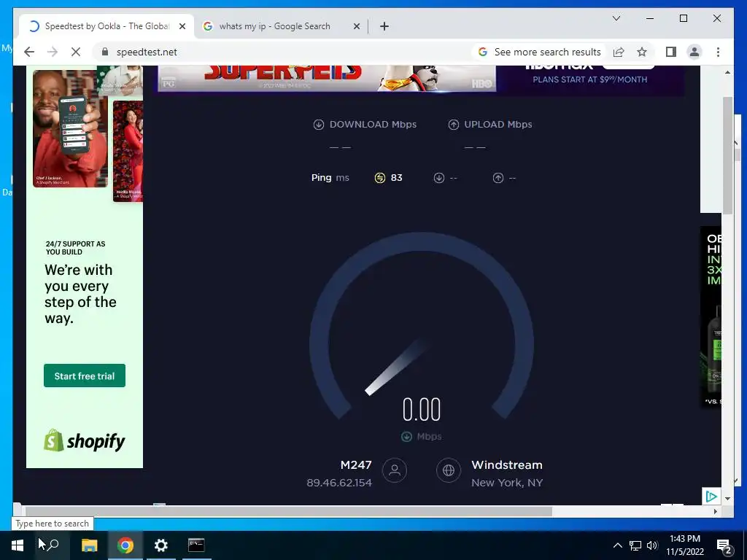Click the upload ping icon
This screenshot has width=747, height=560.
tap(498, 178)
